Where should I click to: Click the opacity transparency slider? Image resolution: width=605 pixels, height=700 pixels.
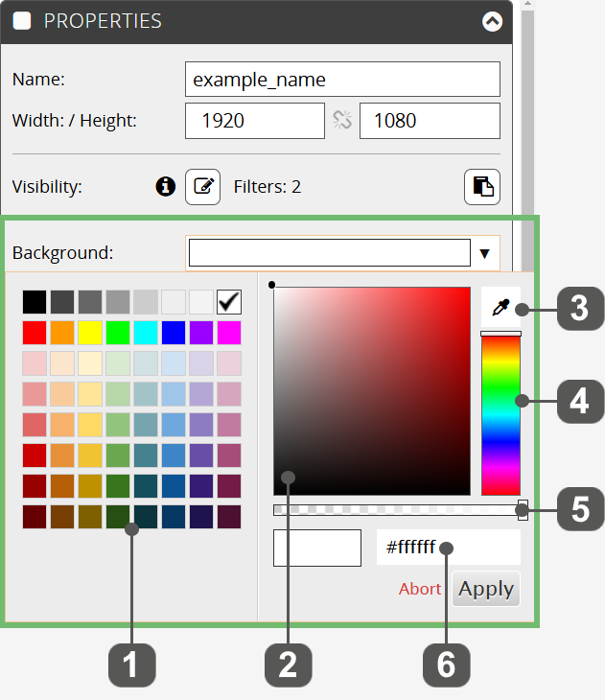399,510
